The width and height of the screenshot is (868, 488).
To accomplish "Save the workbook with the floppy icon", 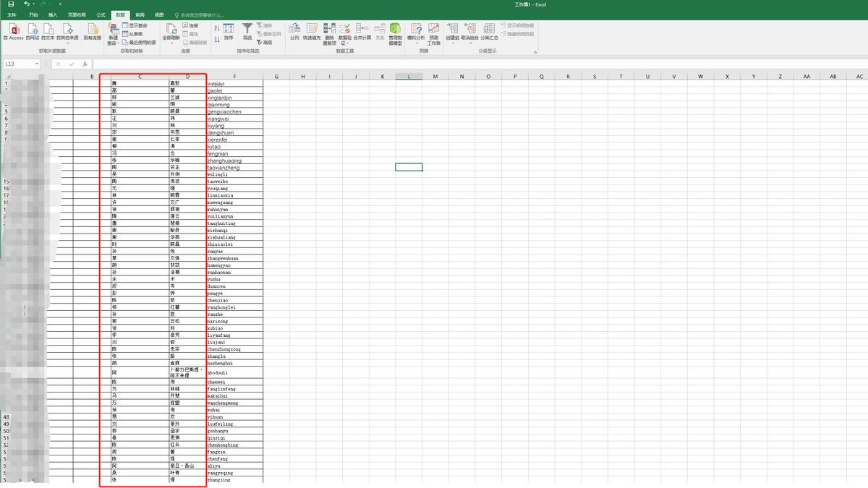I will (x=11, y=4).
